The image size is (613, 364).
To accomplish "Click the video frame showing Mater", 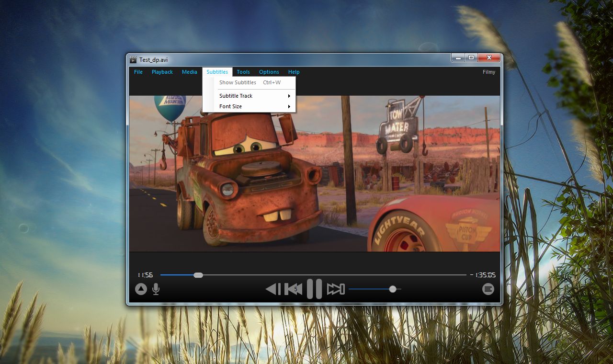I will (315, 173).
